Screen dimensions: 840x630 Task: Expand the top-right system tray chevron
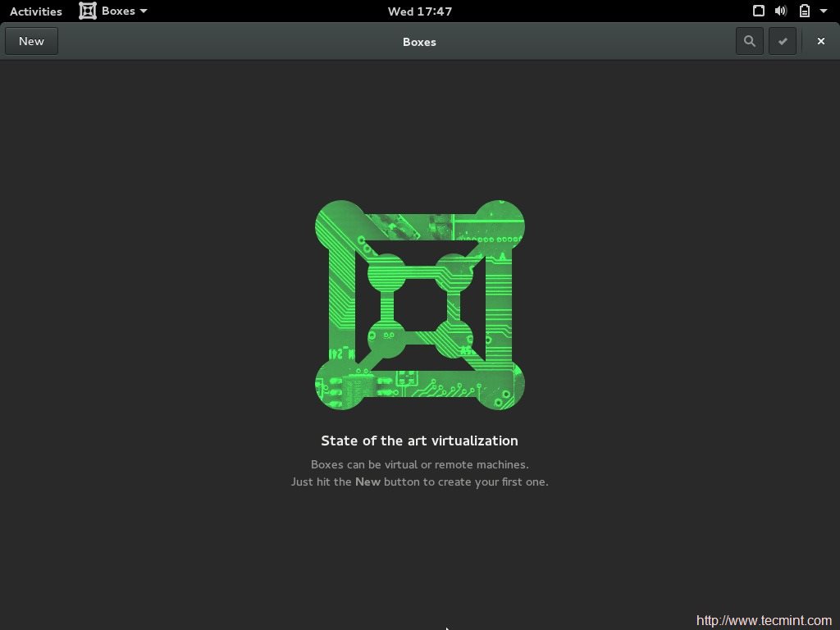click(x=824, y=11)
